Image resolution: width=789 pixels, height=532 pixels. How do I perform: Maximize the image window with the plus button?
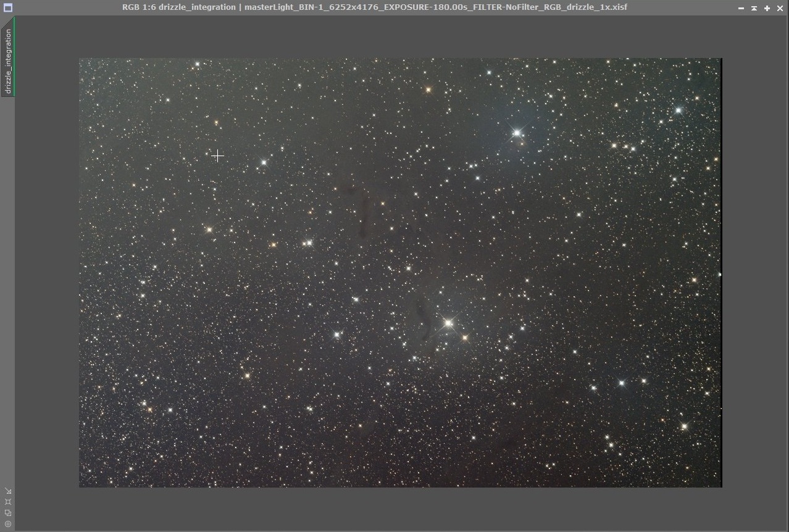coord(767,8)
